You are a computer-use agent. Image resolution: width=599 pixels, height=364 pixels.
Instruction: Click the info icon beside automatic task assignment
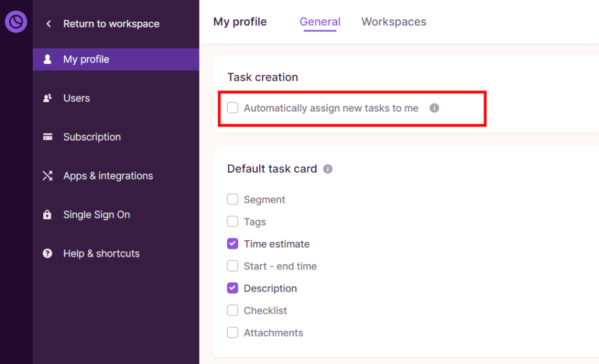click(434, 108)
